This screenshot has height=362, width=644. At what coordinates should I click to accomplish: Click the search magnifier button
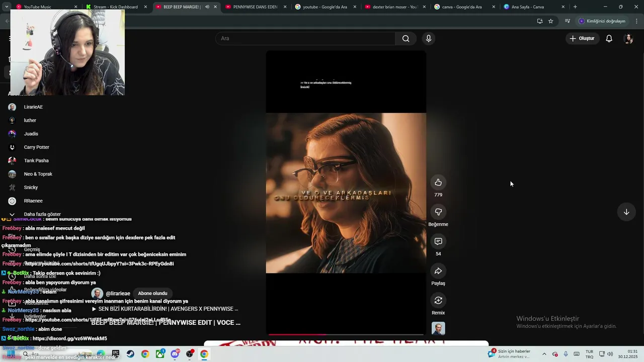[406, 39]
